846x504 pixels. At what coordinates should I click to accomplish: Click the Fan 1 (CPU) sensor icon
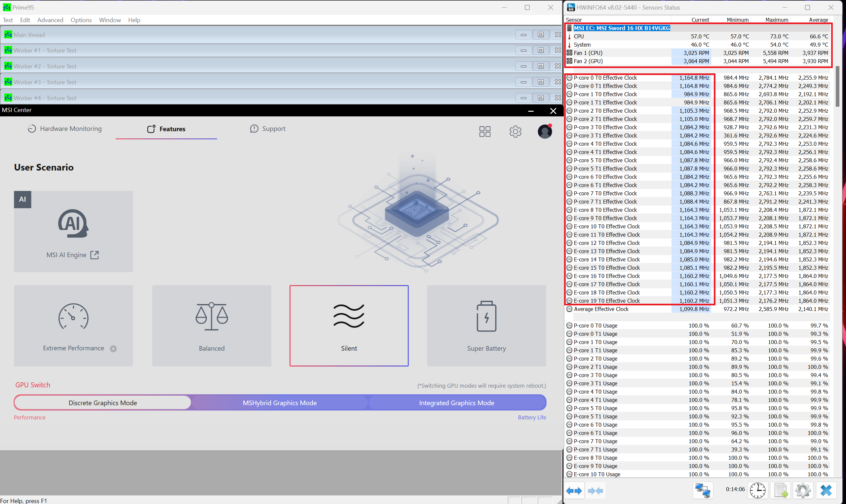569,53
